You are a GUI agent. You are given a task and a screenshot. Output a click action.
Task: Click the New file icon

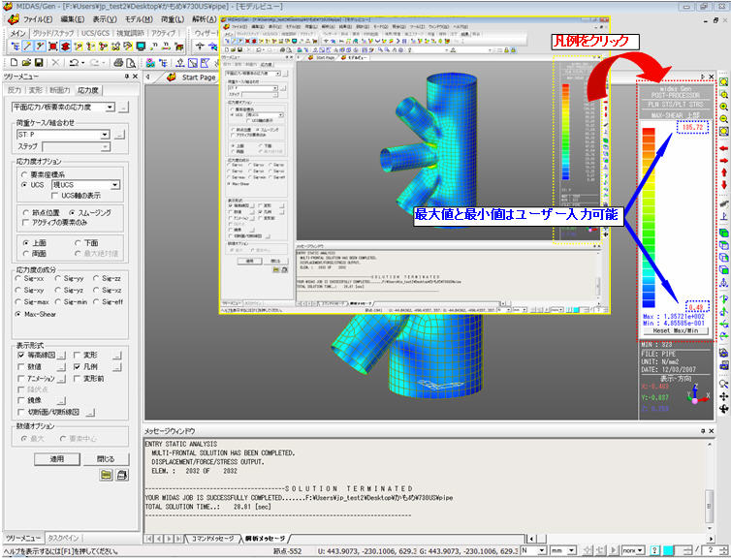(x=14, y=62)
